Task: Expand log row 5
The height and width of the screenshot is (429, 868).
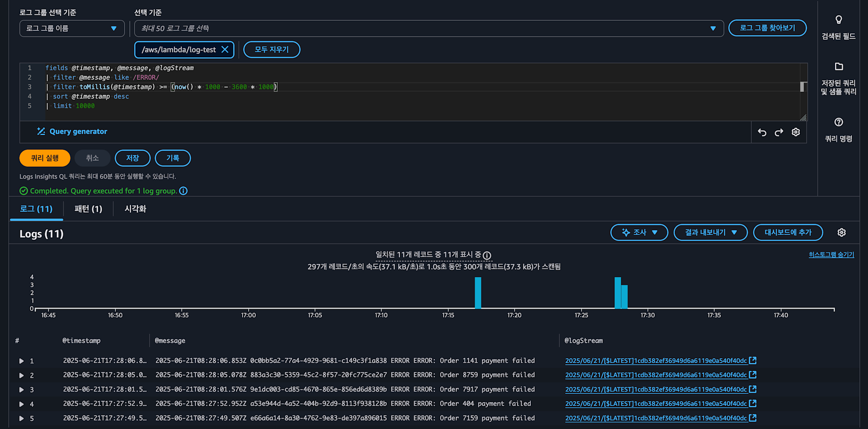Action: tap(21, 418)
